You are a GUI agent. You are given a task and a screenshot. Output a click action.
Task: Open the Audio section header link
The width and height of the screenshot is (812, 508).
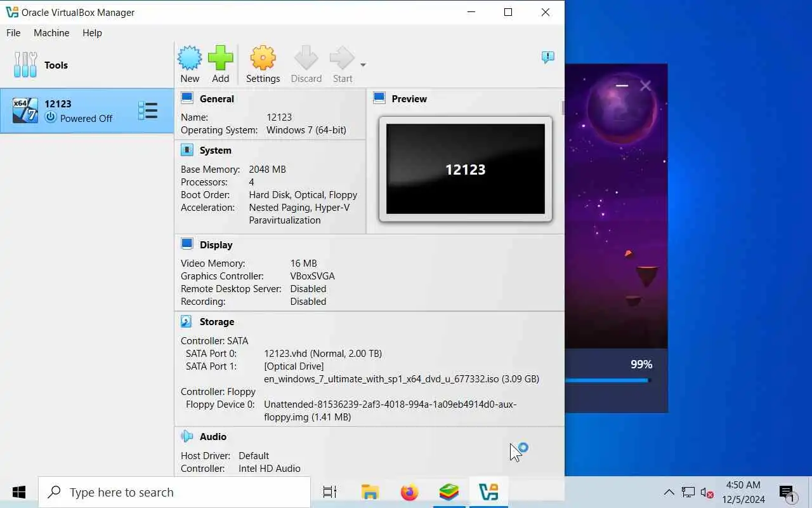coord(213,437)
